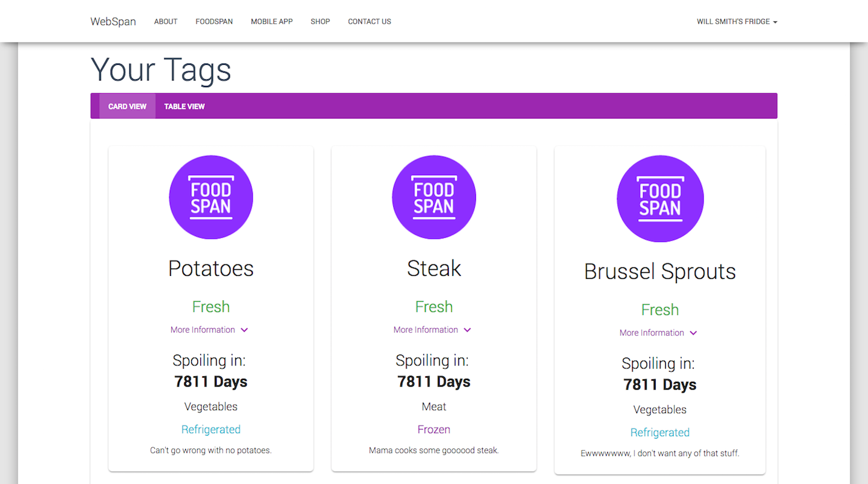This screenshot has width=868, height=484.
Task: Open the Mobile App menu item
Action: (271, 21)
